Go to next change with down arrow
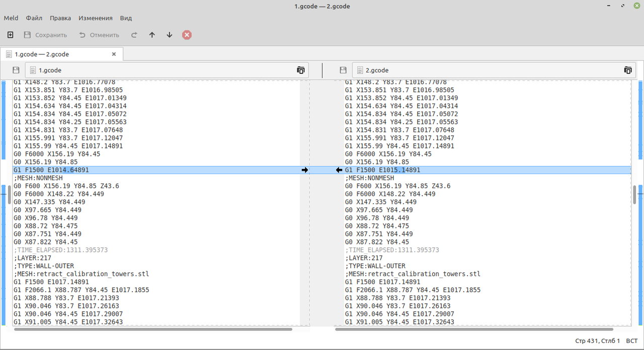 pyautogui.click(x=170, y=35)
